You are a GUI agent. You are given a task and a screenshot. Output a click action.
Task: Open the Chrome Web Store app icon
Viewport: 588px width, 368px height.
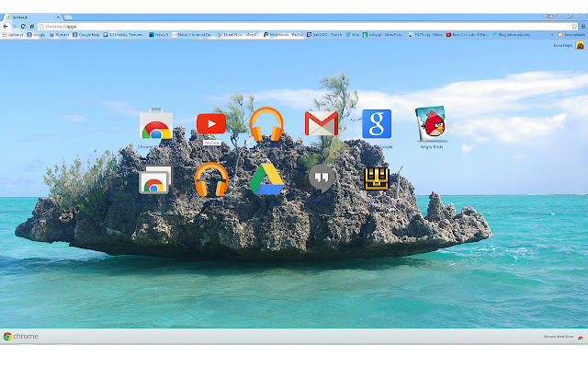point(156,123)
